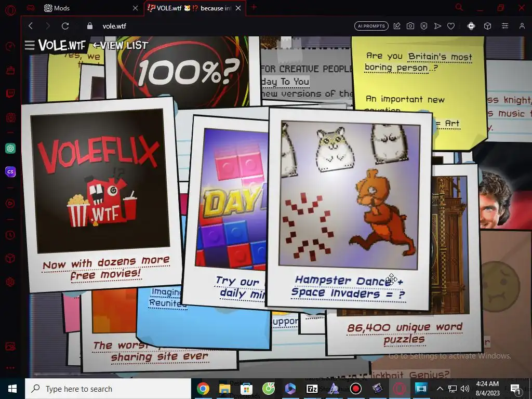The image size is (532, 399).
Task: Open 7-Zip from the taskbar
Action: (312, 389)
